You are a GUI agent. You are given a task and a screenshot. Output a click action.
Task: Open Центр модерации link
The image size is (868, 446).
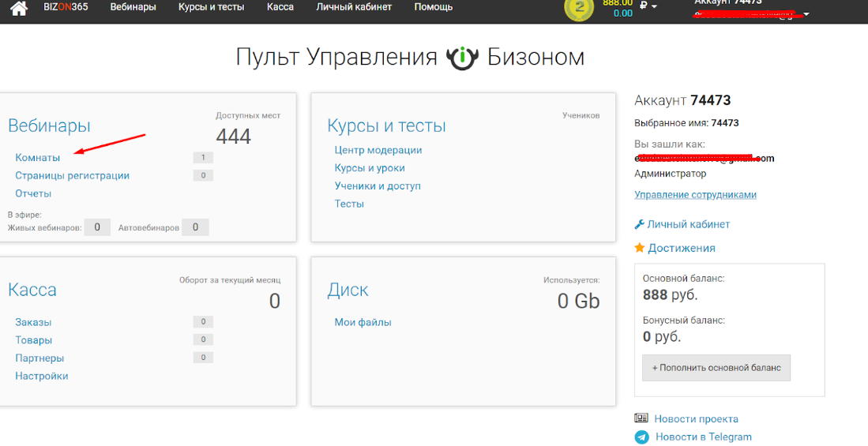coord(378,150)
